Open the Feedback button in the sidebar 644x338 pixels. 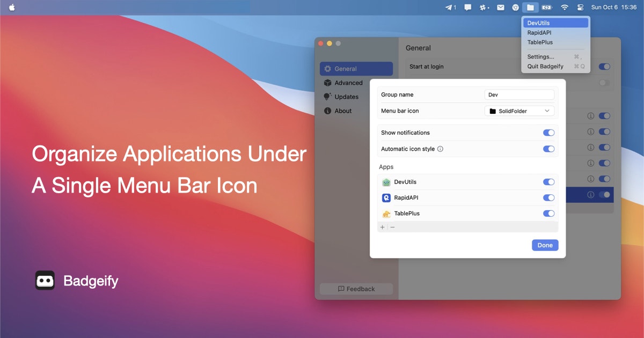[356, 289]
